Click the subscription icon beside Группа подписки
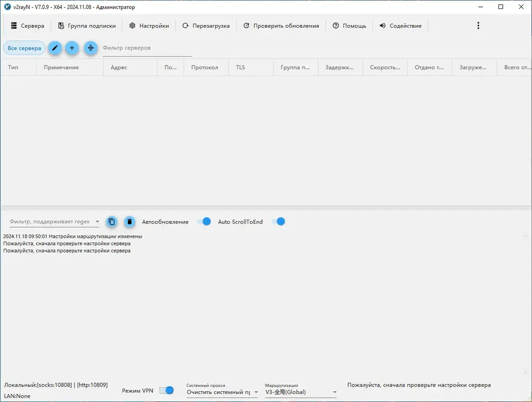 pos(61,26)
